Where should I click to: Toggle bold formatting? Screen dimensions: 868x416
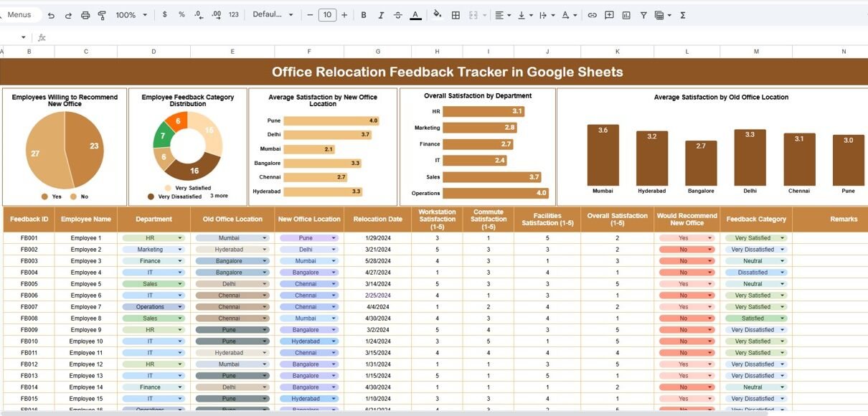click(364, 15)
